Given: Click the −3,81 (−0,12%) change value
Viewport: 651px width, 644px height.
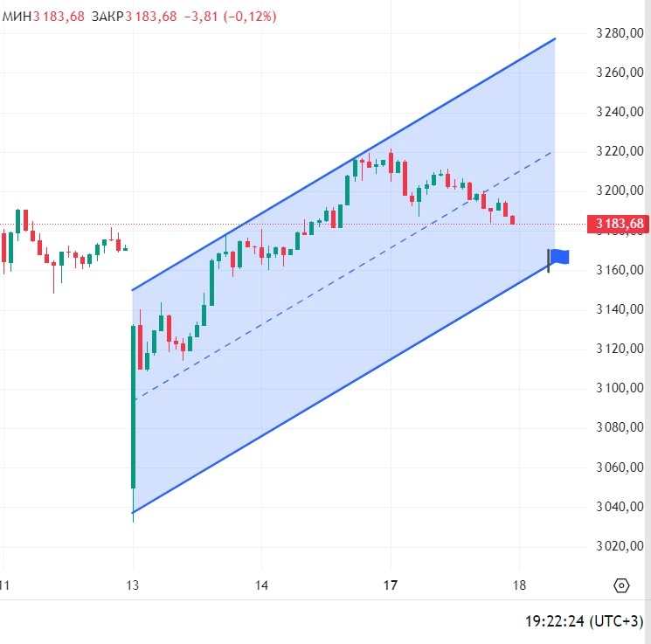Looking at the screenshot, I should click(230, 17).
